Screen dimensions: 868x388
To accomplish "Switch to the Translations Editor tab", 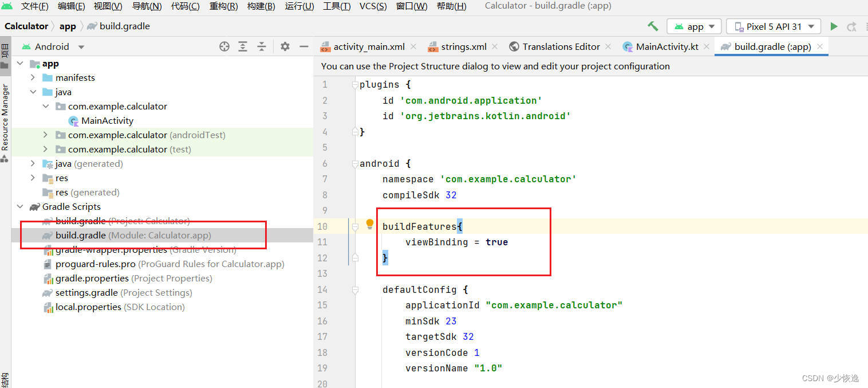I will [x=561, y=46].
